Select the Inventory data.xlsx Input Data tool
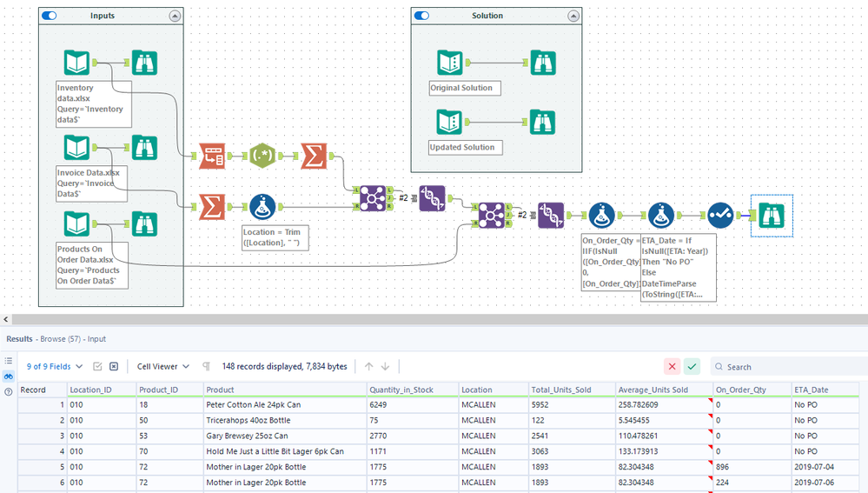This screenshot has width=868, height=493. (76, 63)
